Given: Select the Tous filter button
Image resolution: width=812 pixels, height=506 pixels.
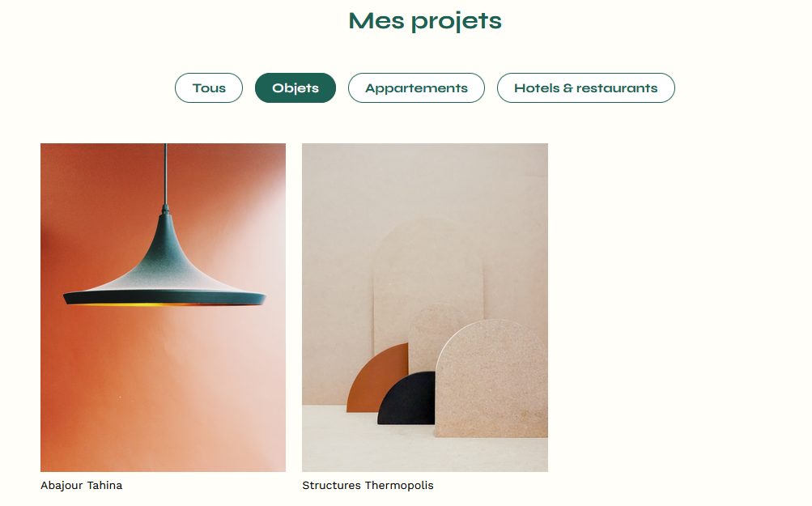Looking at the screenshot, I should pos(209,88).
